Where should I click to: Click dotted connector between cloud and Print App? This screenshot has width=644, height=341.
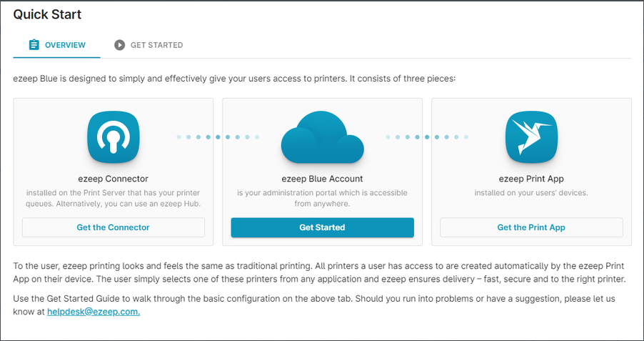pyautogui.click(x=427, y=137)
